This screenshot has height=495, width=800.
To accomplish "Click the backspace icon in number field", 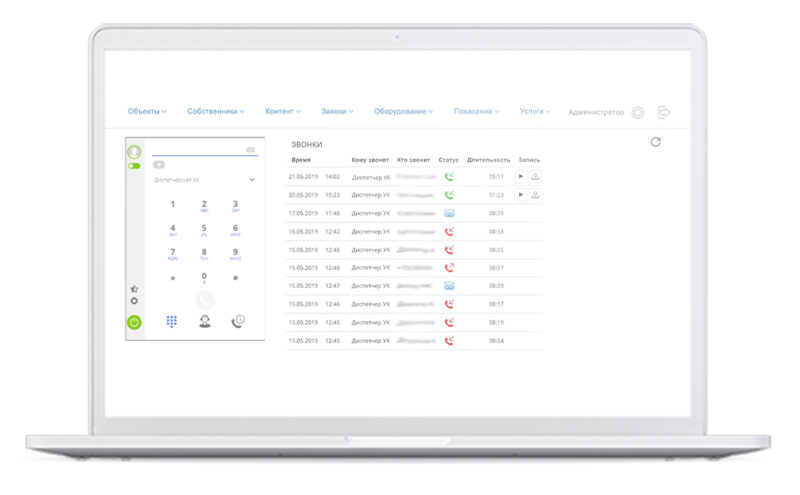I will pos(250,150).
